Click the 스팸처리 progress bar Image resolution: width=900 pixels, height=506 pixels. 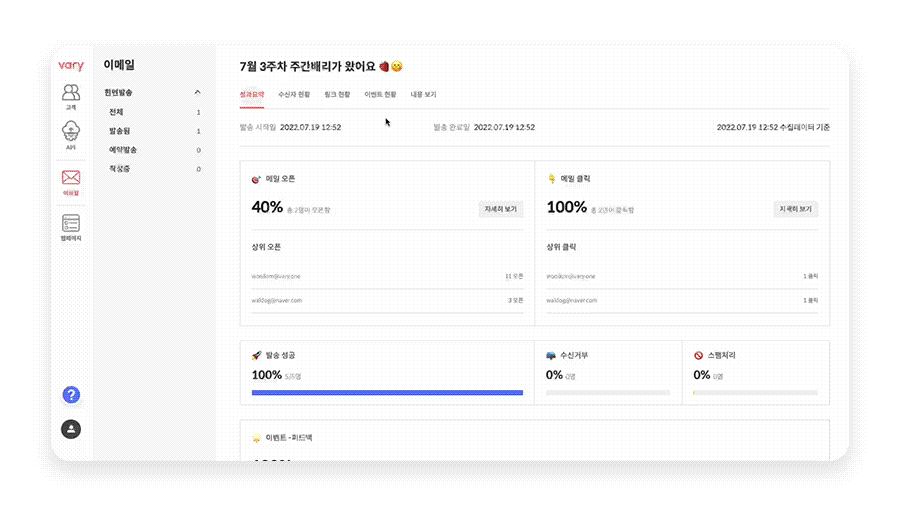tap(755, 393)
